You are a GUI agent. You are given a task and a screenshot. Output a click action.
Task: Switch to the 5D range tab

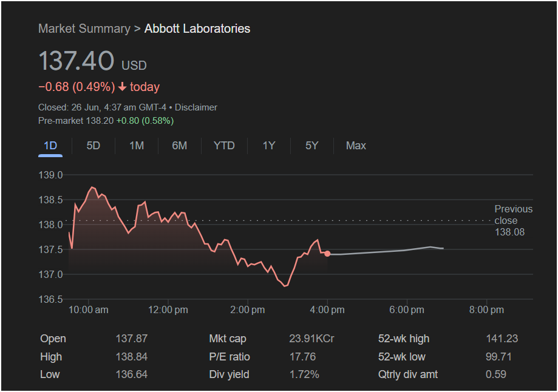[x=94, y=146]
